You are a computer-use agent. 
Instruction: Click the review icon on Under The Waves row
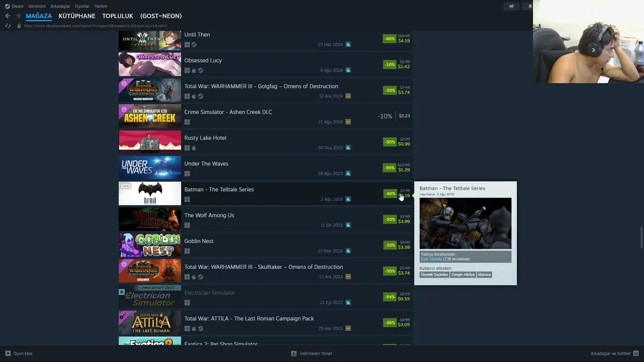pyautogui.click(x=348, y=173)
